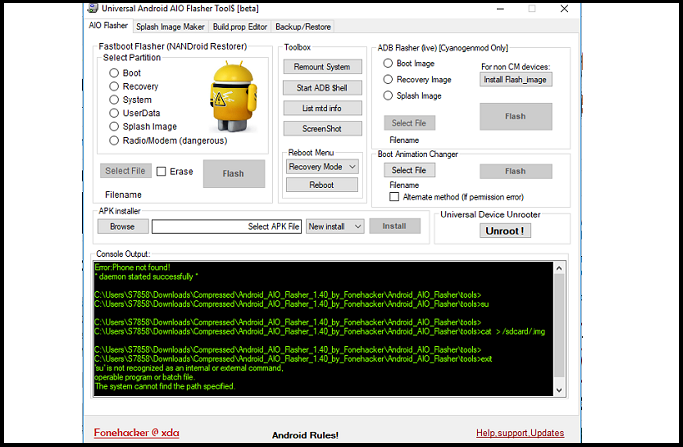Click Flash button in Fastboot Flasher
This screenshot has width=683, height=447.
[x=234, y=174]
